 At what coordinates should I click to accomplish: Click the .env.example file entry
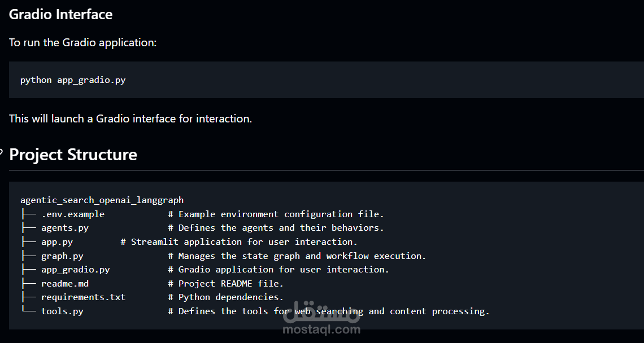(72, 214)
